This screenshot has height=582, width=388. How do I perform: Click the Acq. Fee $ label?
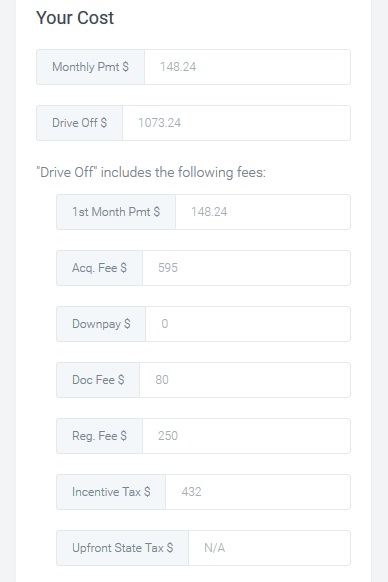tap(100, 268)
